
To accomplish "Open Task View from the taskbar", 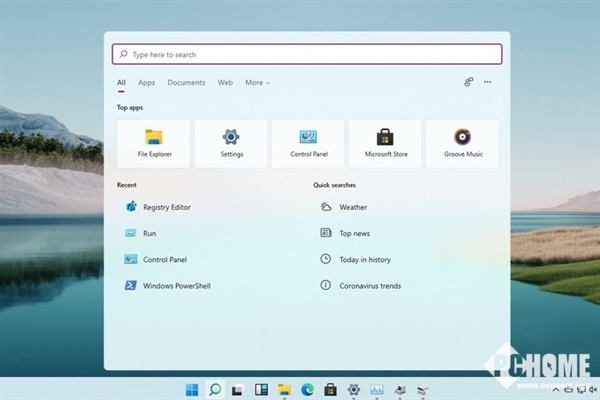I will pos(238,389).
